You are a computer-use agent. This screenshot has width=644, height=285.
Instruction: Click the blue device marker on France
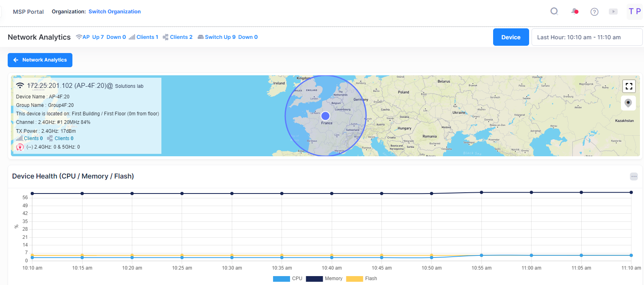pos(325,116)
